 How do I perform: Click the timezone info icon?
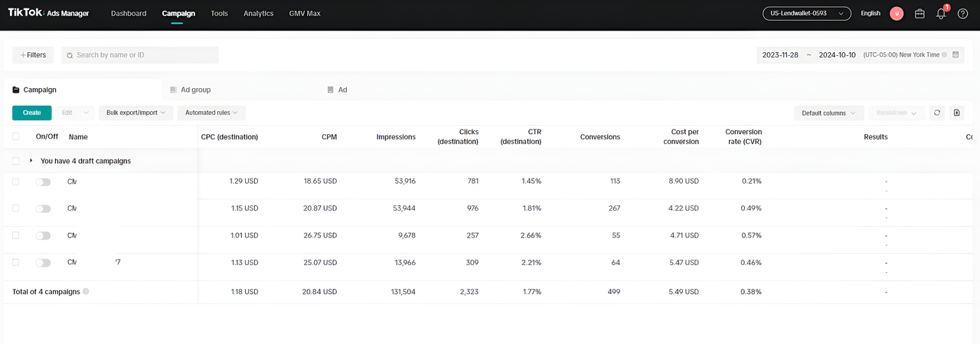945,55
